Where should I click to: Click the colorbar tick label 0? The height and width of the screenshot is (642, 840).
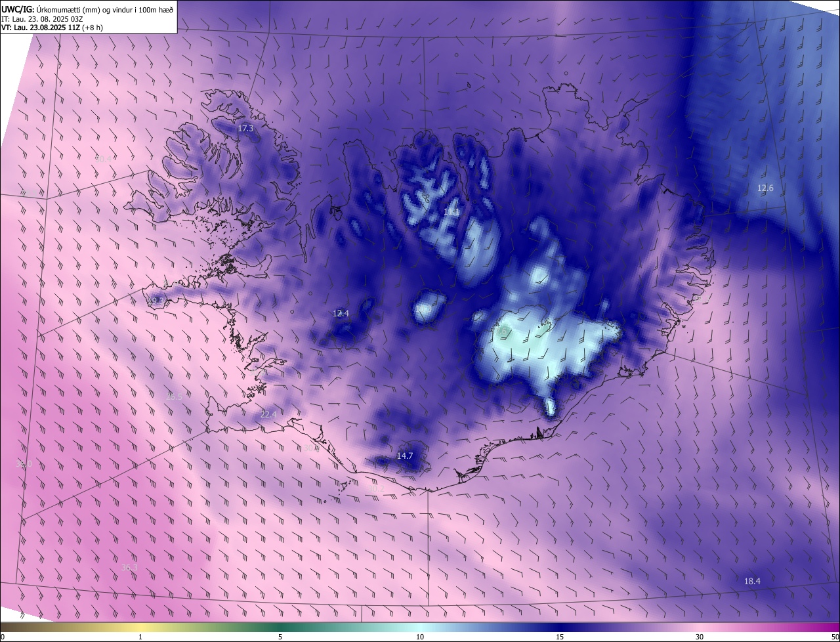pyautogui.click(x=3, y=637)
